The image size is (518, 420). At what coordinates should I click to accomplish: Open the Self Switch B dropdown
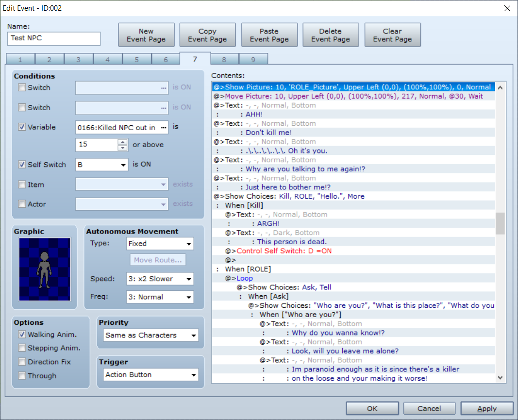click(101, 165)
